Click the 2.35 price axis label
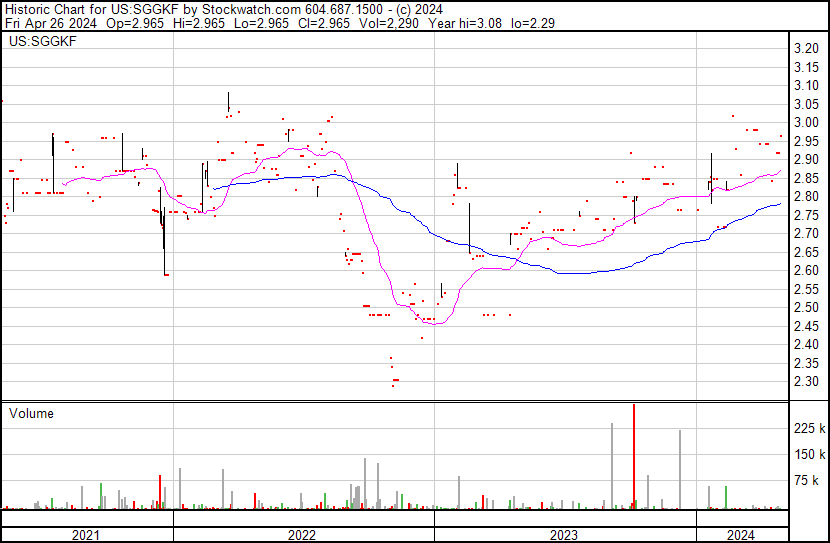The width and height of the screenshot is (830, 543). click(x=806, y=363)
